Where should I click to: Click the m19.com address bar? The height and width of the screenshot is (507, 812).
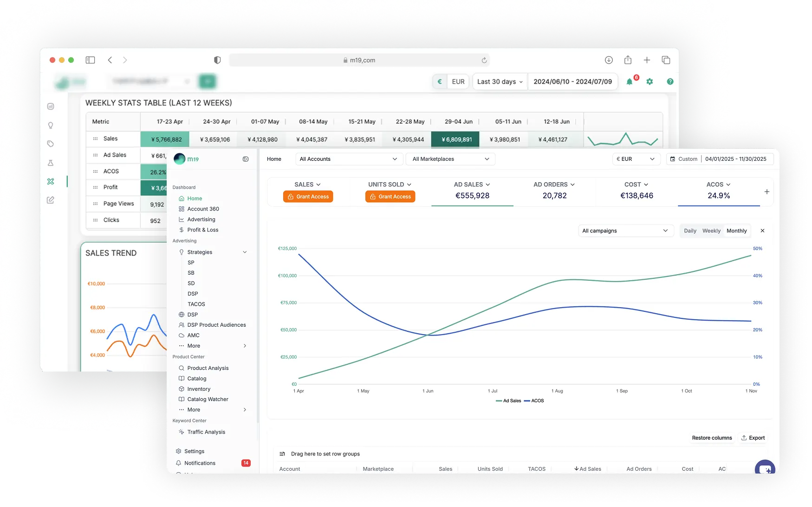pyautogui.click(x=359, y=60)
